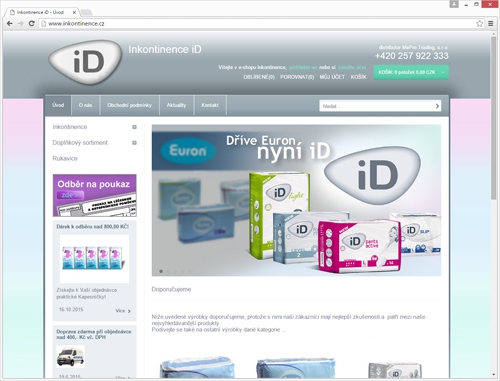This screenshot has width=500, height=381.
Task: Click the page vertical scrollbar
Action: coord(493,118)
